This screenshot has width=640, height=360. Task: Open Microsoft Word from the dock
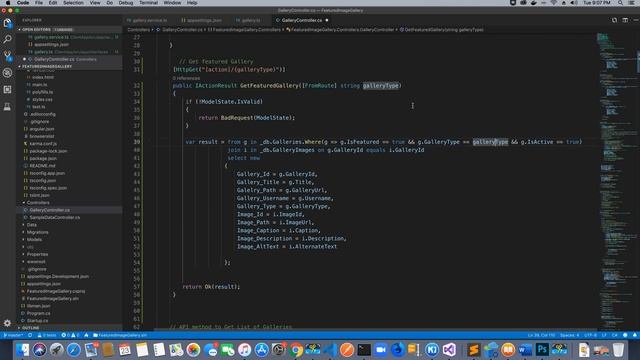click(x=525, y=350)
